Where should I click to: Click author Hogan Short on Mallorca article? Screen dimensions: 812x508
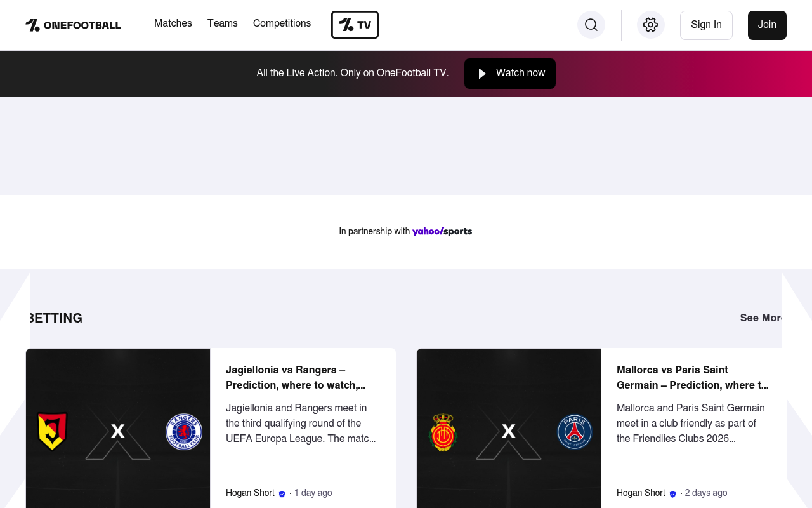[641, 493]
